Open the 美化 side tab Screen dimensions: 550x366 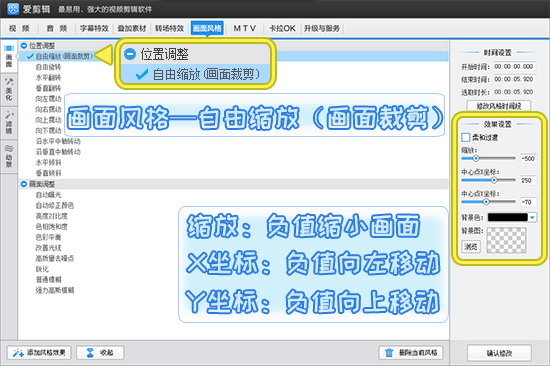point(9,90)
